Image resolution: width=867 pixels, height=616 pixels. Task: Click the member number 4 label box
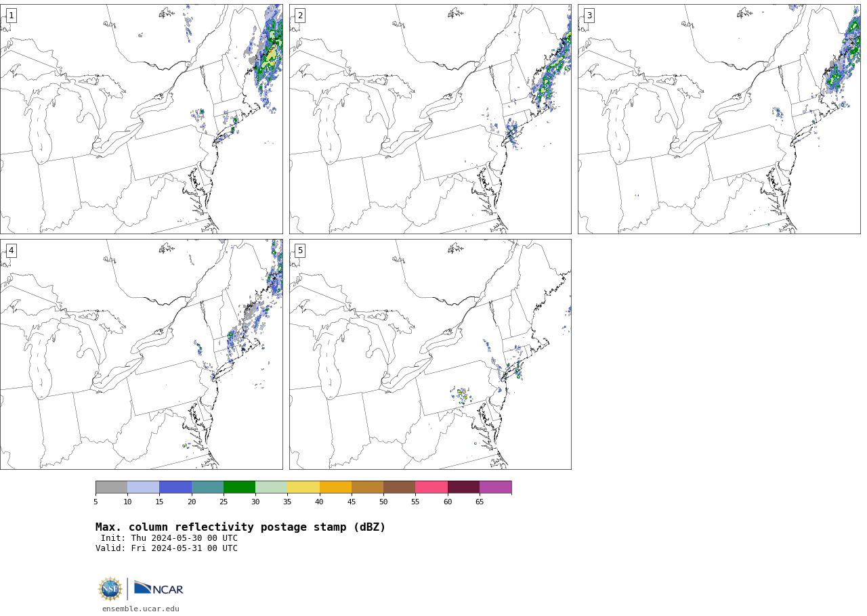point(11,250)
